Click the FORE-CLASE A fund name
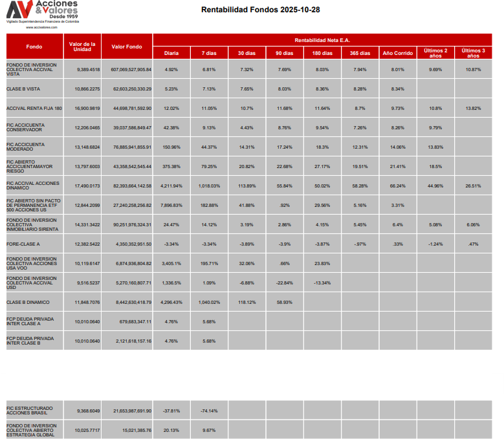The width and height of the screenshot is (504, 439). 23,244
